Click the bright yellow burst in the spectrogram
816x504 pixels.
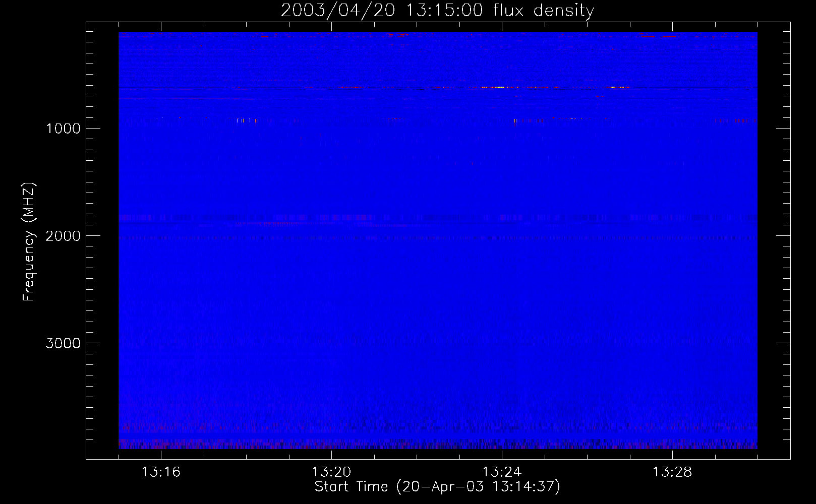click(x=493, y=87)
